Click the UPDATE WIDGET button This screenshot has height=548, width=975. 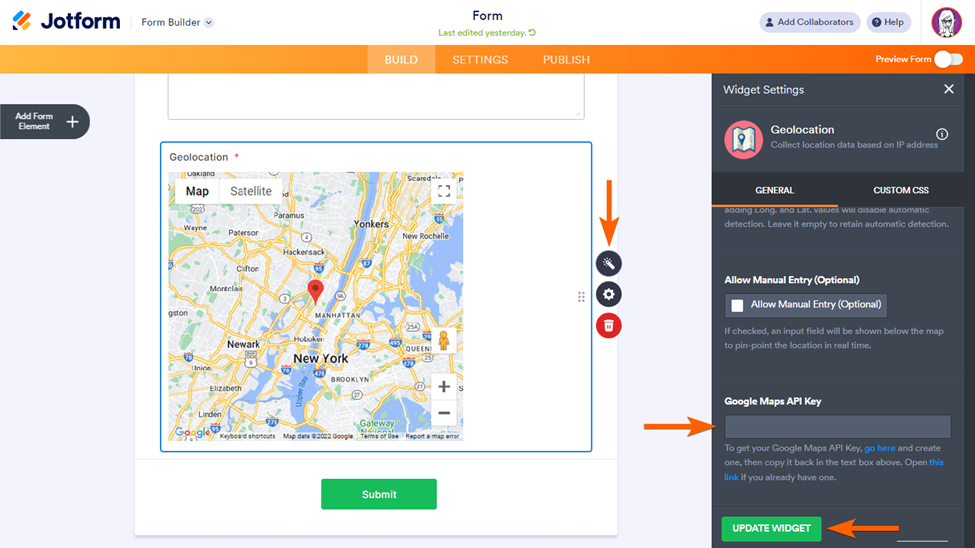(771, 529)
